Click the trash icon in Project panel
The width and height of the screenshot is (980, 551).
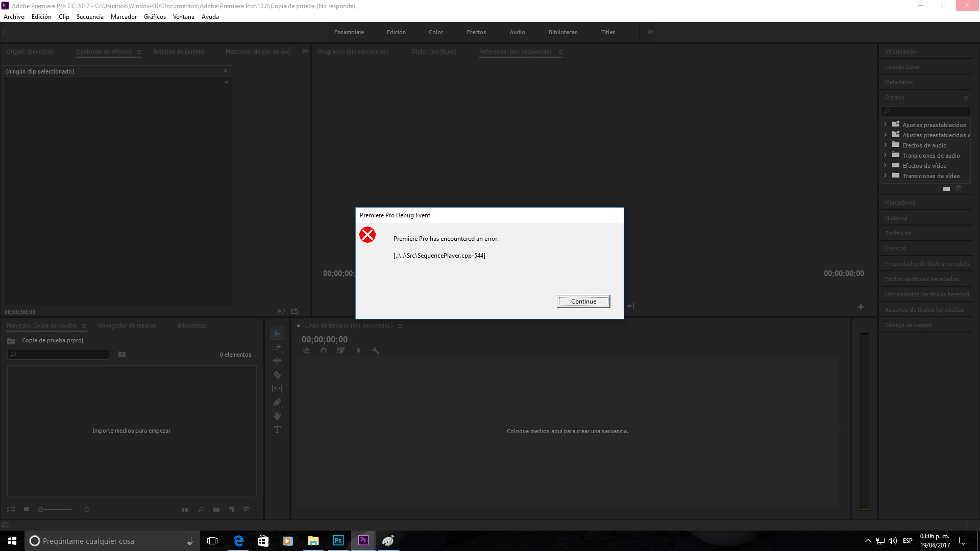247,509
